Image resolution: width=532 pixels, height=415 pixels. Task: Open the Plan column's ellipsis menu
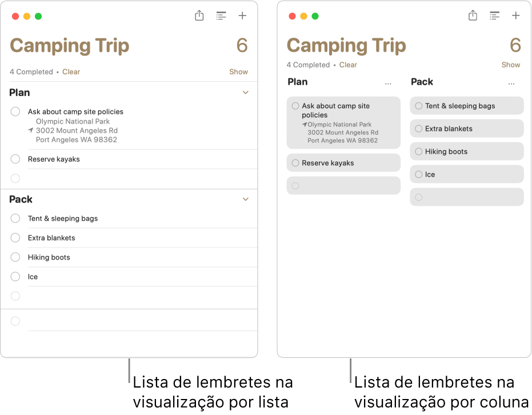coord(388,82)
